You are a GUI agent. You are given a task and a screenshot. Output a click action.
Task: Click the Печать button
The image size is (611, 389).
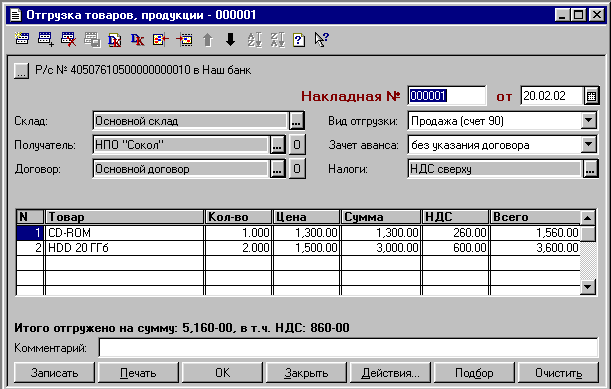pyautogui.click(x=138, y=373)
